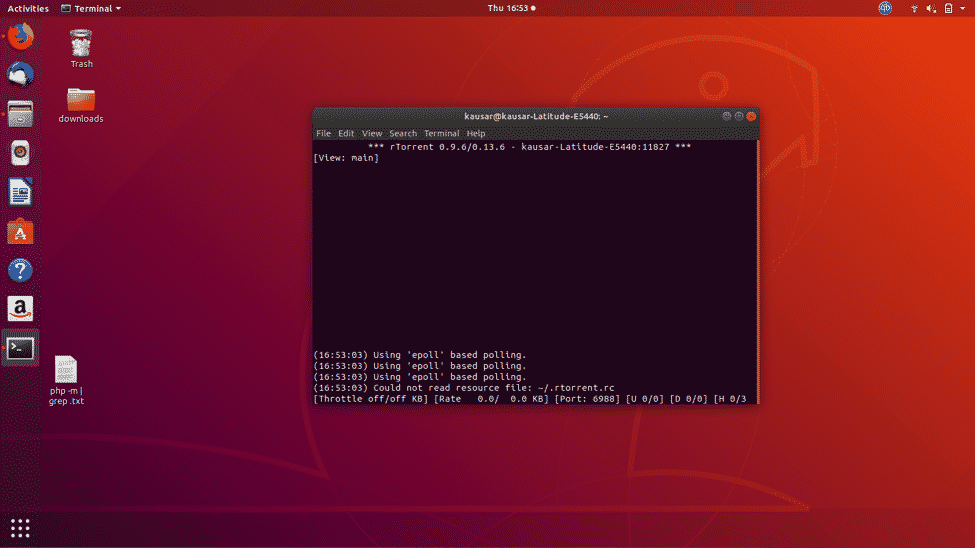Select the downloads folder on desktop

(x=81, y=105)
